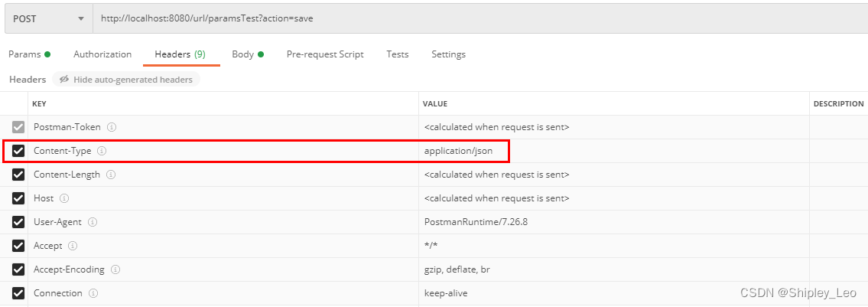This screenshot has width=868, height=307.
Task: Uncheck the Connection header checkbox
Action: pos(18,293)
